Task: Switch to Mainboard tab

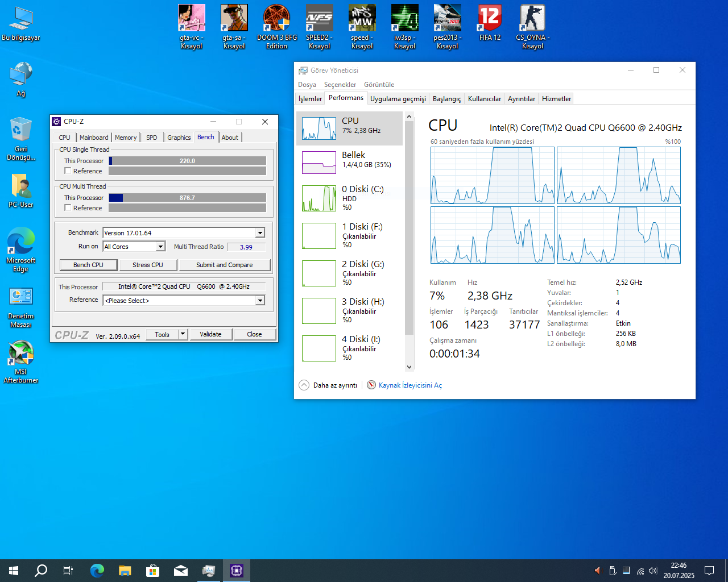Action: point(94,138)
